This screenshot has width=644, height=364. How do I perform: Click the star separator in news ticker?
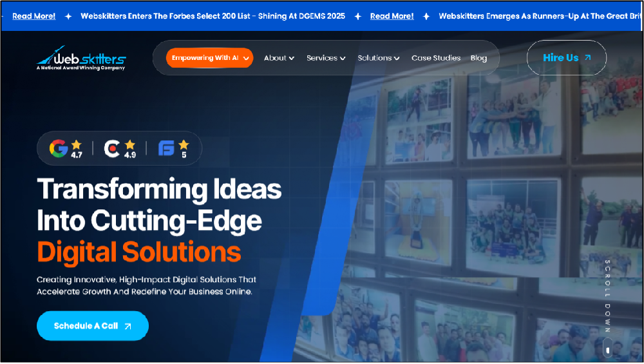[68, 16]
